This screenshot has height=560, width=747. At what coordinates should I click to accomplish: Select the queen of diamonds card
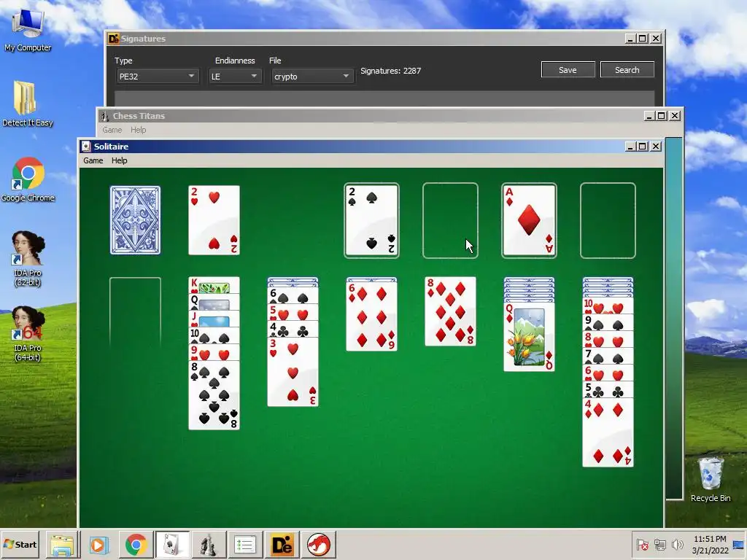[529, 337]
